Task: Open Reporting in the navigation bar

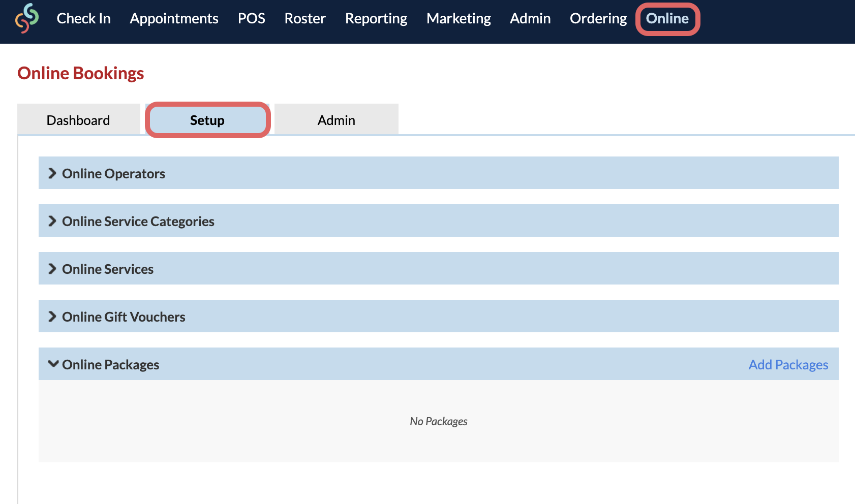Action: 376,19
